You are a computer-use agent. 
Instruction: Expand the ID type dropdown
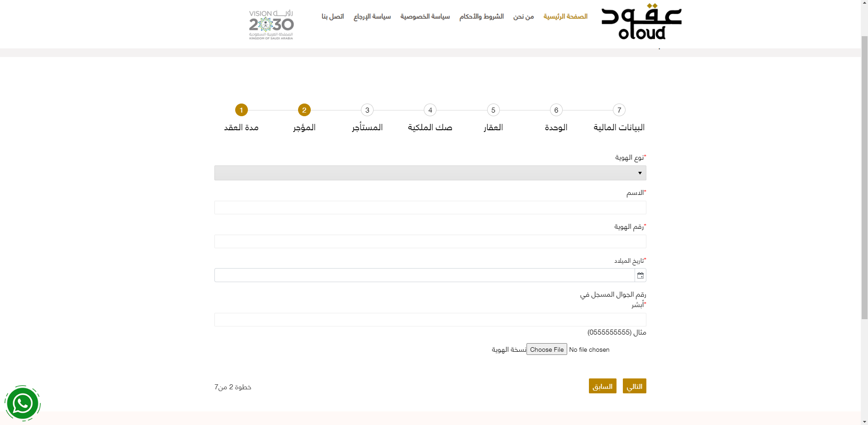click(430, 173)
